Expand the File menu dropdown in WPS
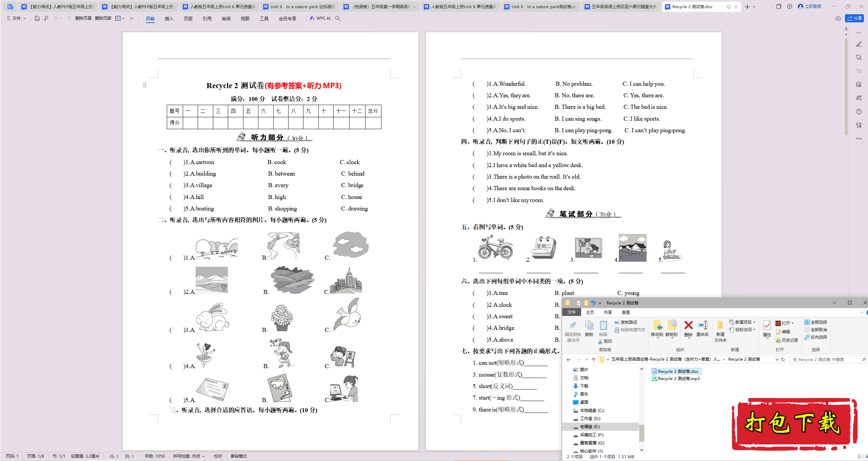Viewport: 868px width, 461px height. (16, 18)
